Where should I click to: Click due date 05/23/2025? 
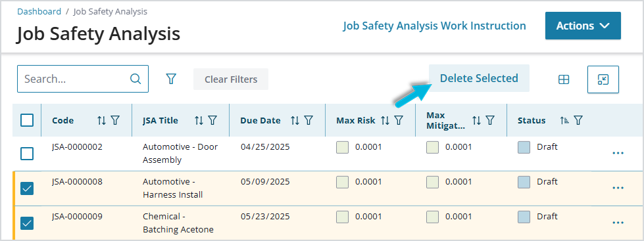(265, 216)
